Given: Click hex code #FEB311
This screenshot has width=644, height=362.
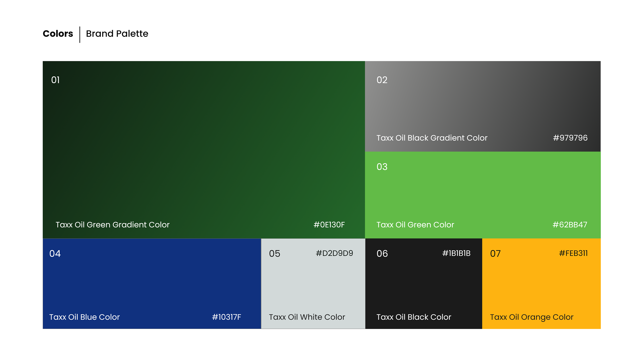Looking at the screenshot, I should click(573, 253).
